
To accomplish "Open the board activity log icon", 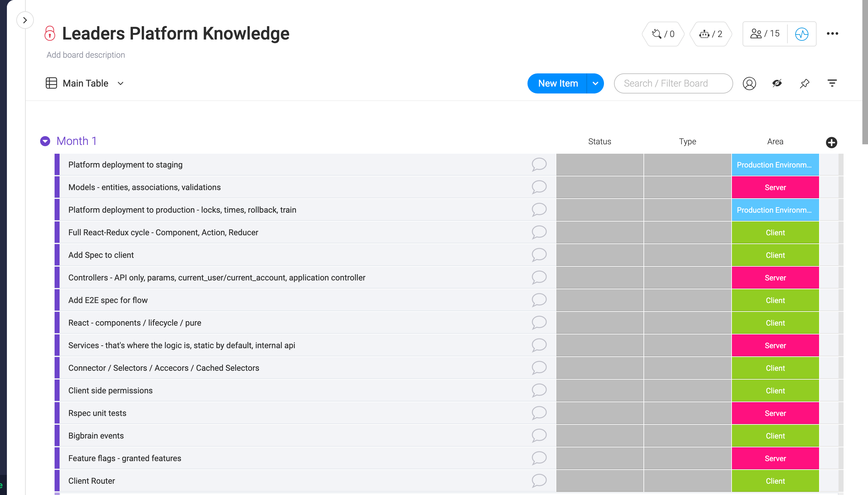I will click(802, 34).
